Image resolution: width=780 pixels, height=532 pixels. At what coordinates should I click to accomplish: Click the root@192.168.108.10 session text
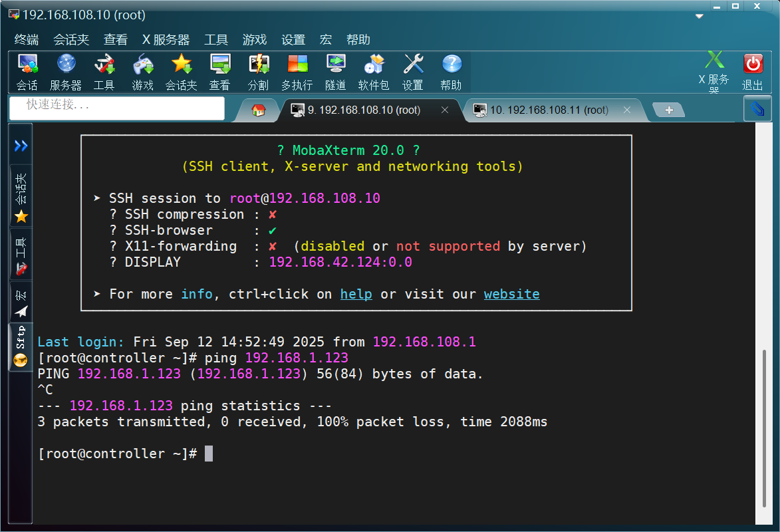click(x=305, y=199)
